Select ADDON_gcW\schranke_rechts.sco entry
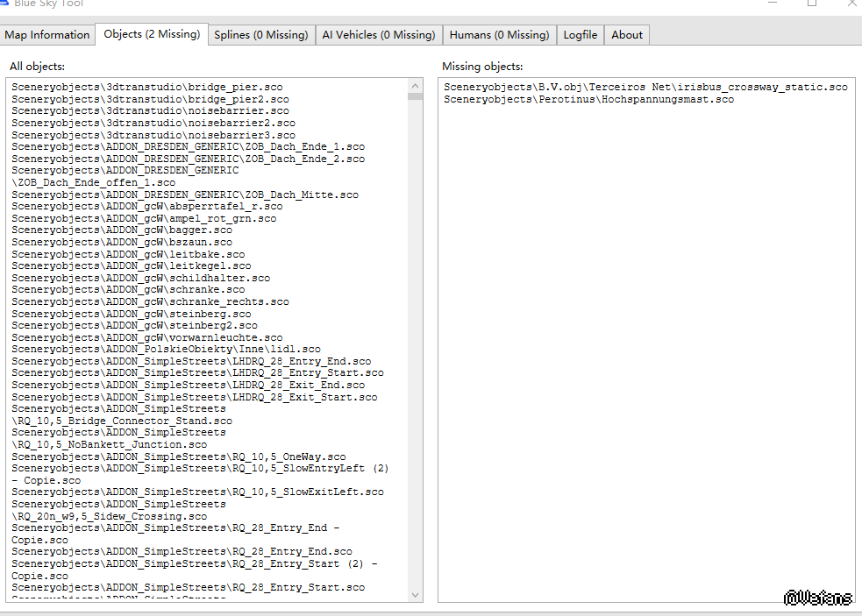The width and height of the screenshot is (862, 616). [150, 301]
